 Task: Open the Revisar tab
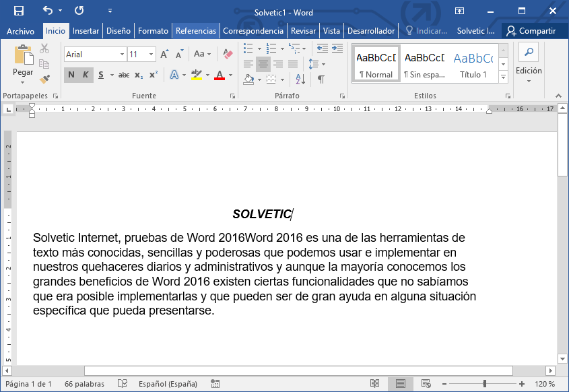303,31
